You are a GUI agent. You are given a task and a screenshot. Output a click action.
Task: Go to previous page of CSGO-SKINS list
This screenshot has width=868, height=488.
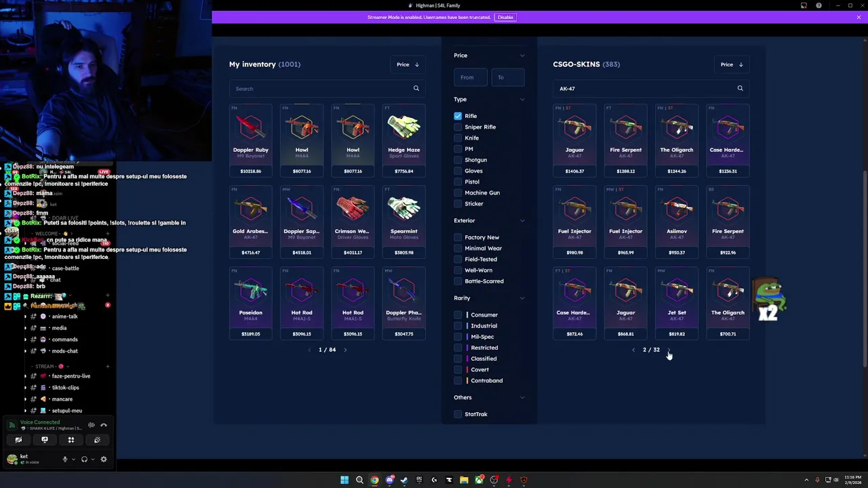tap(633, 350)
